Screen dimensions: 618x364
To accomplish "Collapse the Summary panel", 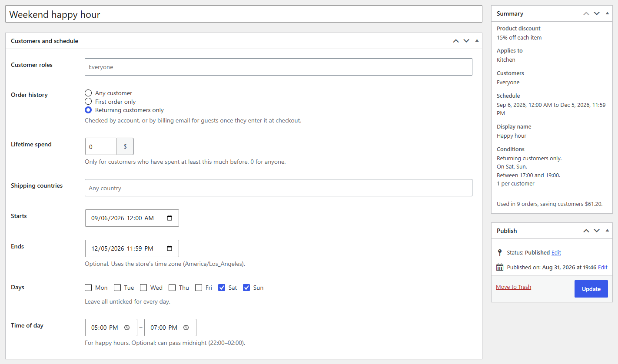I will (x=607, y=13).
